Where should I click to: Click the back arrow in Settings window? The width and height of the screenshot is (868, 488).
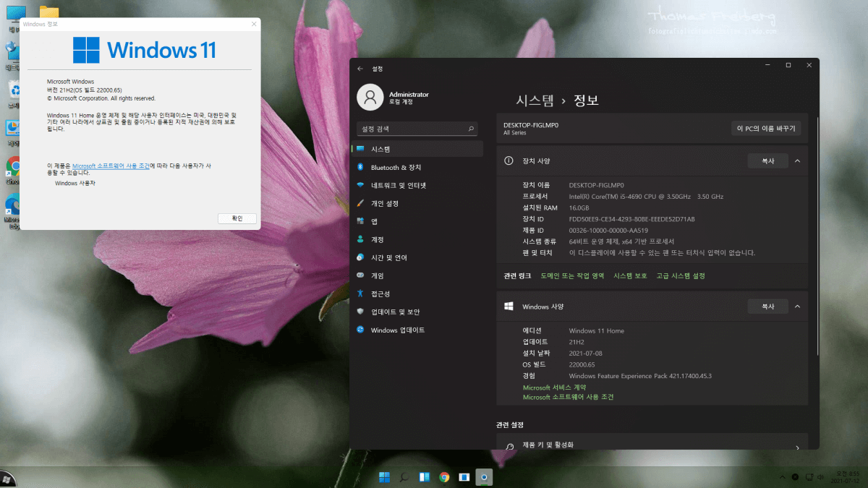coord(360,68)
